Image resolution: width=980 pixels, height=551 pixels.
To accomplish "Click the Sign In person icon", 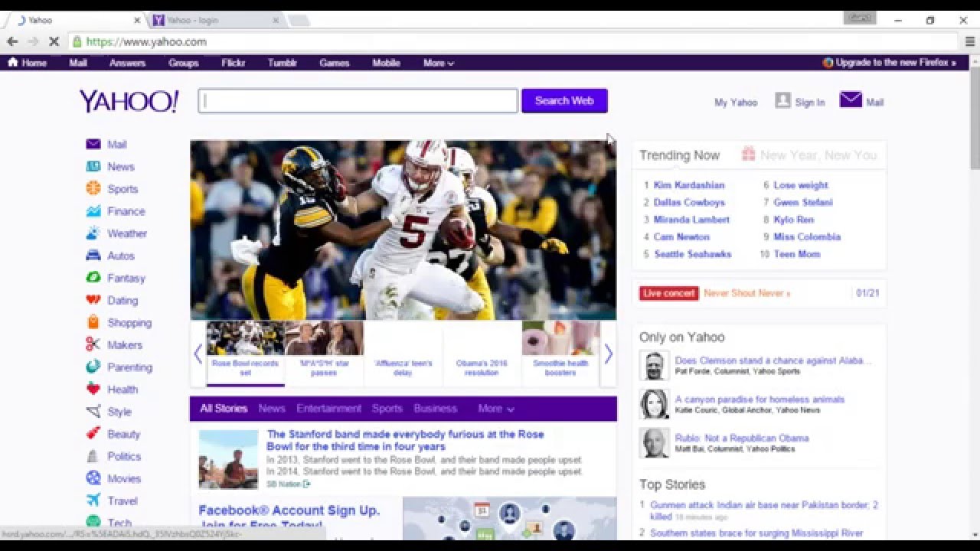I will (x=782, y=100).
